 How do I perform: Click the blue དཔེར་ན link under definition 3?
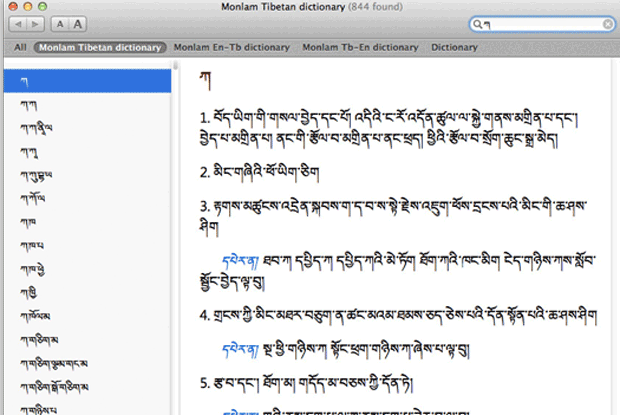pyautogui.click(x=240, y=261)
